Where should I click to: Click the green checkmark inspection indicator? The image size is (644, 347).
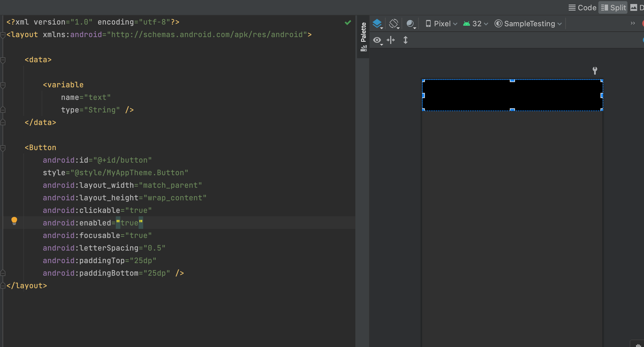click(x=348, y=23)
